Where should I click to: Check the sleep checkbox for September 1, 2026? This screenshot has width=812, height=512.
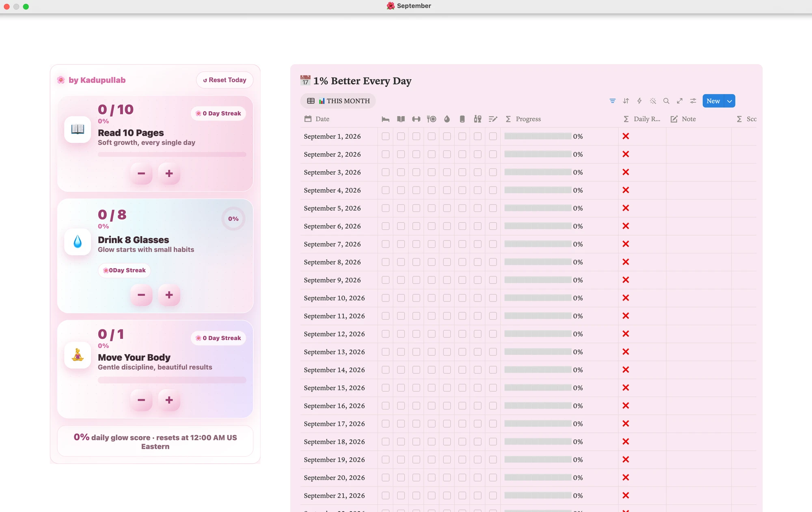click(385, 136)
